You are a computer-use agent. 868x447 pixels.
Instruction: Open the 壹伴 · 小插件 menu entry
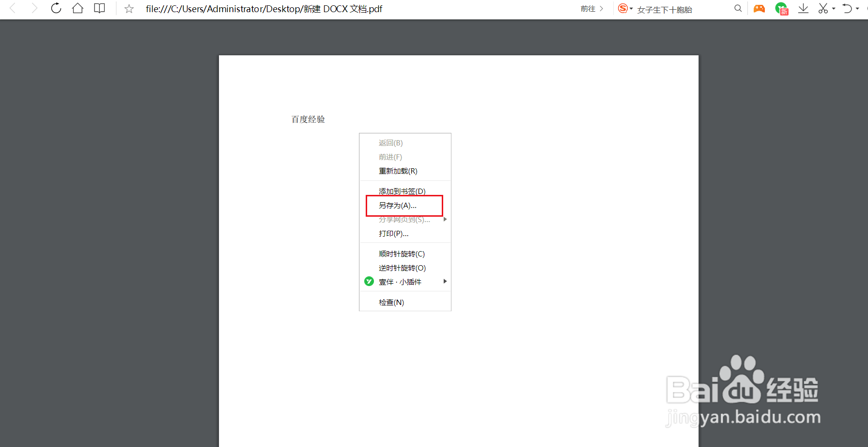tap(405, 282)
